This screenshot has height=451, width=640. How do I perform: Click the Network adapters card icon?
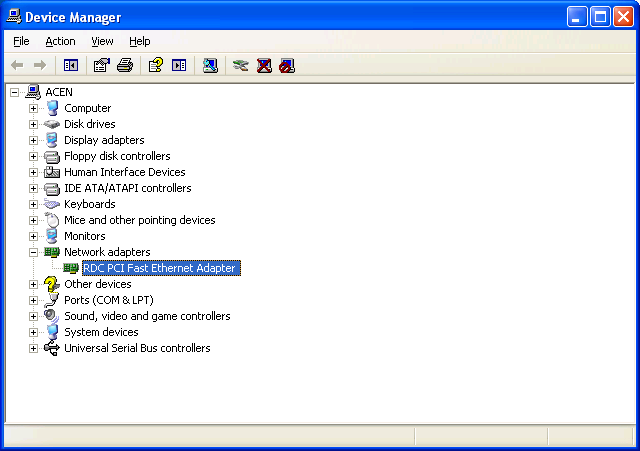[52, 252]
